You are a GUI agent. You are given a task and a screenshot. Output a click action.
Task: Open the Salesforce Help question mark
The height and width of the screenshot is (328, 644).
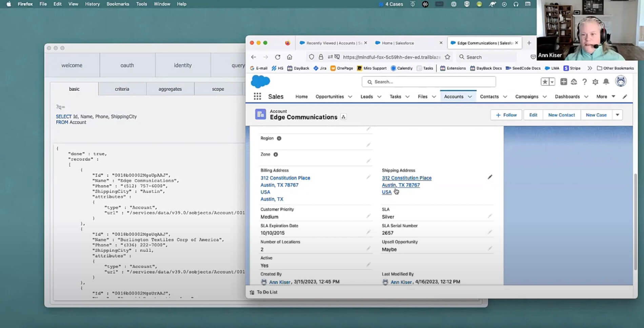click(x=584, y=82)
